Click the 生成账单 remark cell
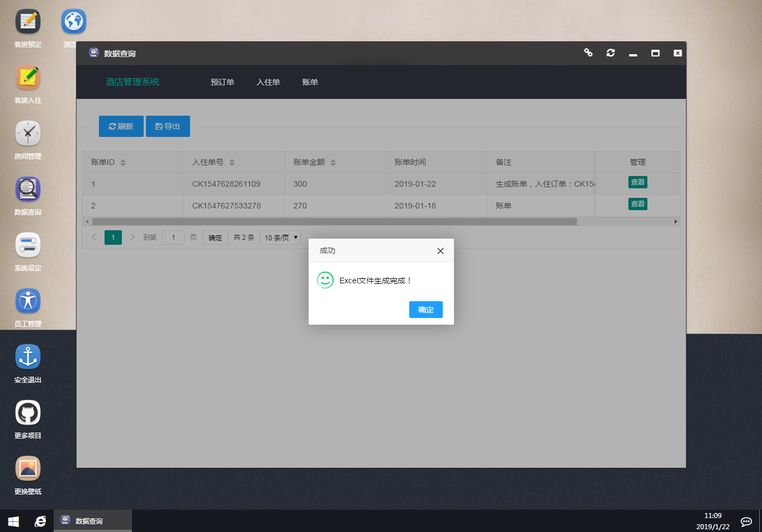The width and height of the screenshot is (762, 532). (x=541, y=184)
